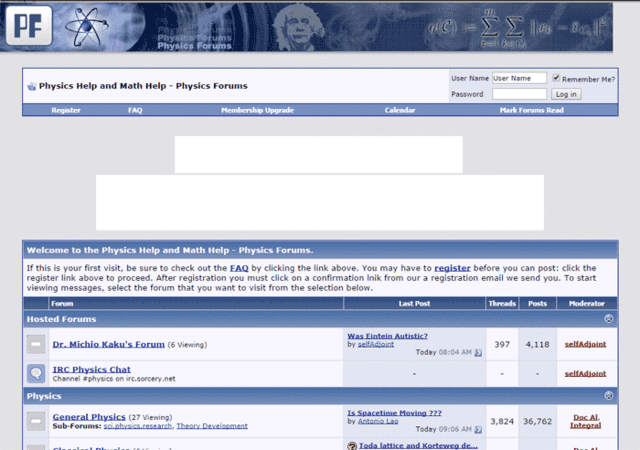Collapse the Hosted Forums category

[609, 319]
